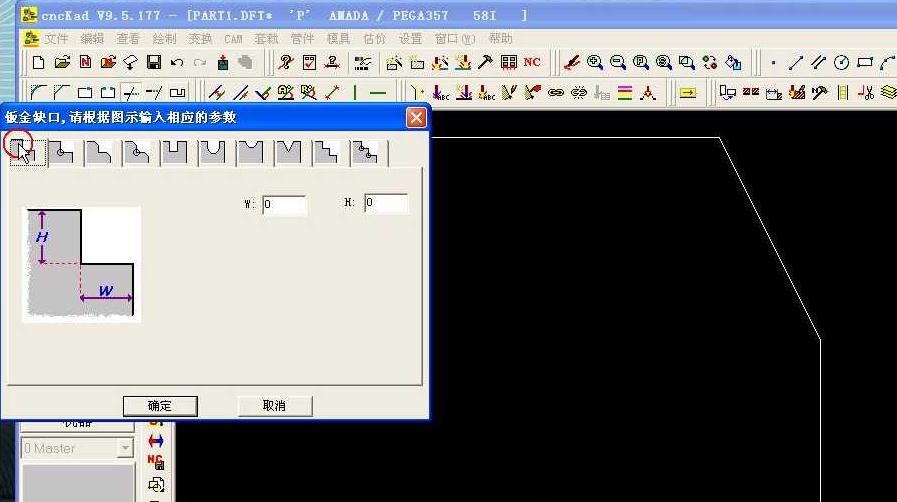Click the hammer tool icon in top toolbar
This screenshot has height=502, width=897.
pyautogui.click(x=485, y=62)
